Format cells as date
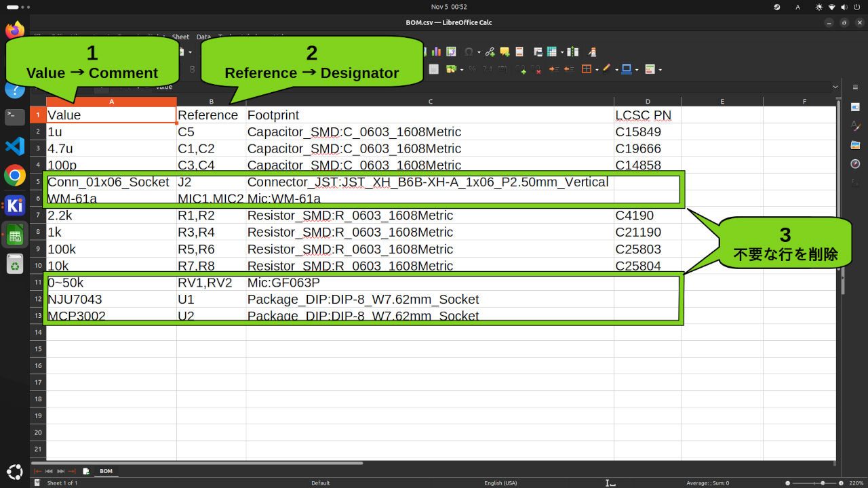Image resolution: width=868 pixels, height=488 pixels. (x=503, y=69)
